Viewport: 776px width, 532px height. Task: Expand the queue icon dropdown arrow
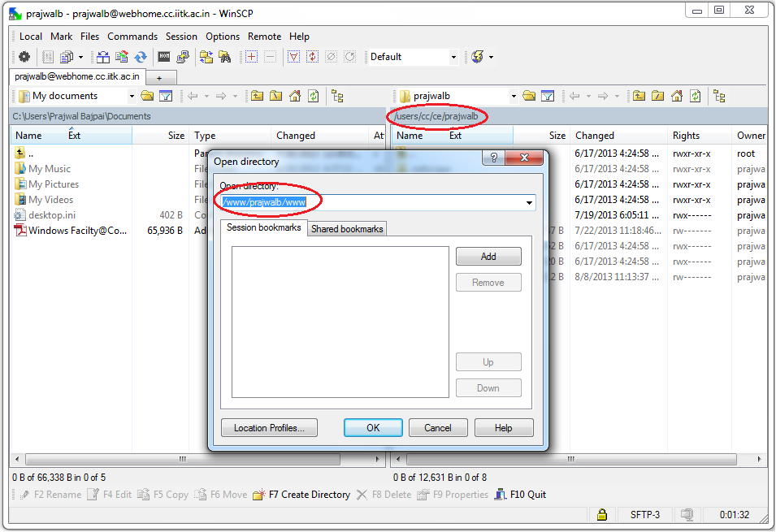[80, 57]
